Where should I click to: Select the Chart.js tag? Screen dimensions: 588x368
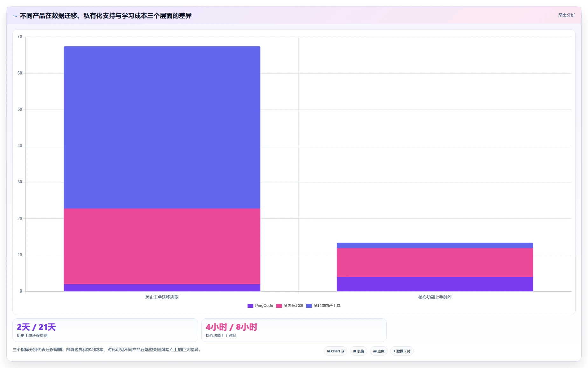coord(336,351)
